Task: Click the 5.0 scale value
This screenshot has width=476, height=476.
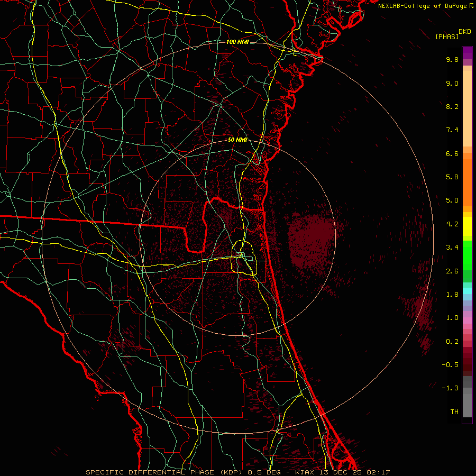Action: point(452,200)
